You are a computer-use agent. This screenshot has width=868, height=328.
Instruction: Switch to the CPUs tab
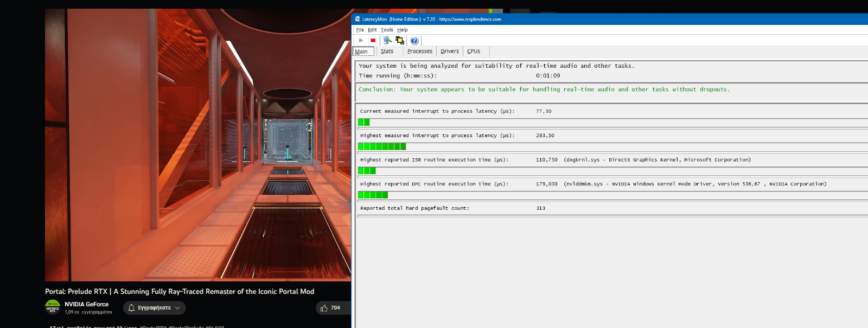[x=474, y=52]
